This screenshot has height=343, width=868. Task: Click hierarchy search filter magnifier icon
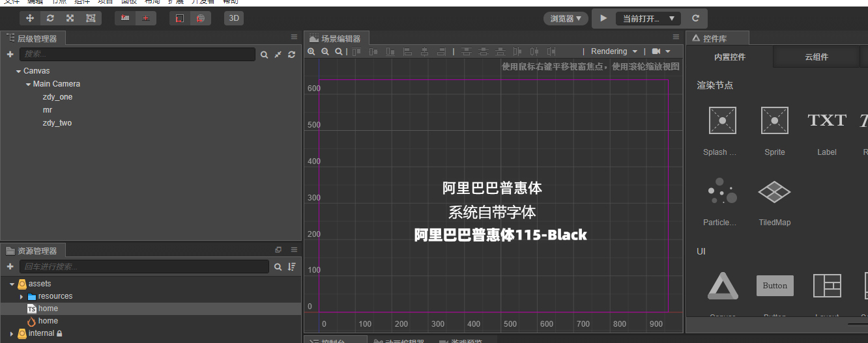tap(264, 55)
